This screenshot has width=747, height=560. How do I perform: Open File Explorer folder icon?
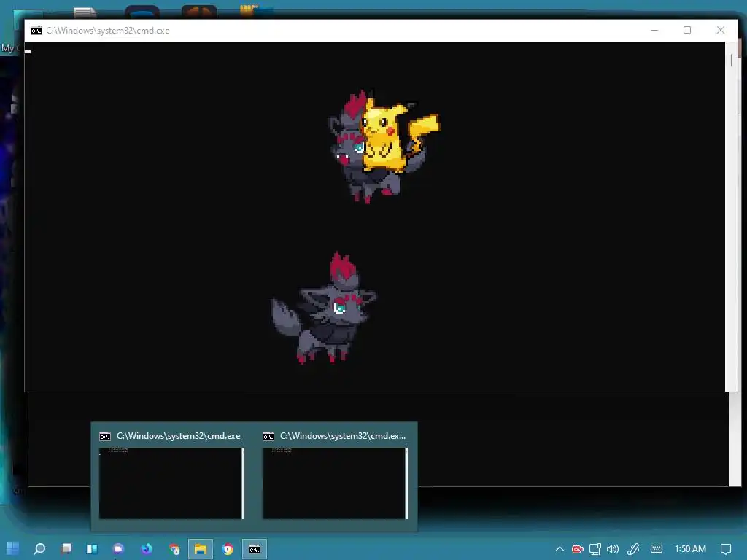coord(201,550)
